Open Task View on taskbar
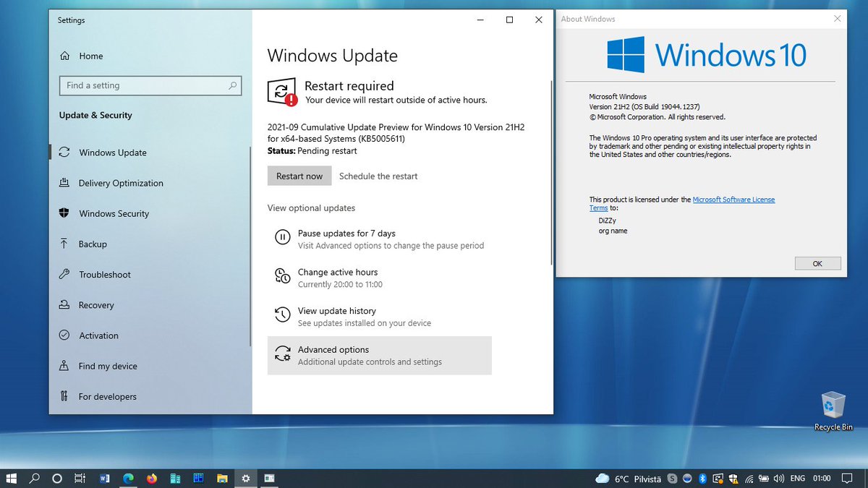 click(80, 479)
